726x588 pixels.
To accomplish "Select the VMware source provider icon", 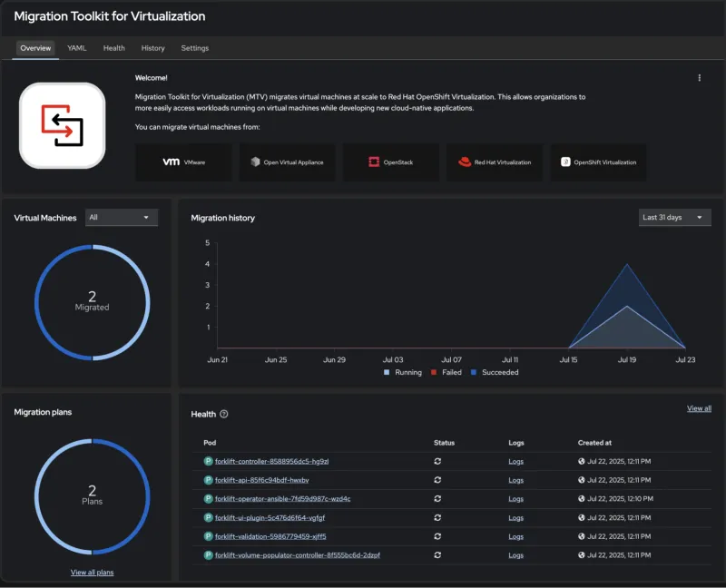I will pyautogui.click(x=170, y=162).
